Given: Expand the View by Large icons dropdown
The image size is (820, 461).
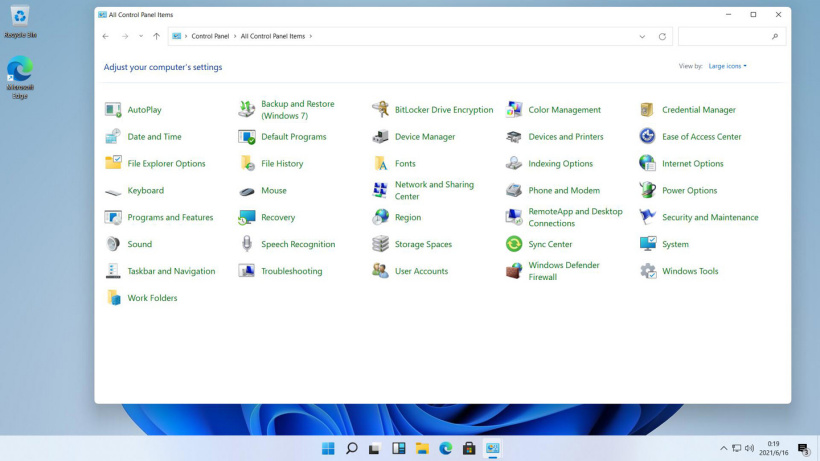Looking at the screenshot, I should [x=727, y=66].
